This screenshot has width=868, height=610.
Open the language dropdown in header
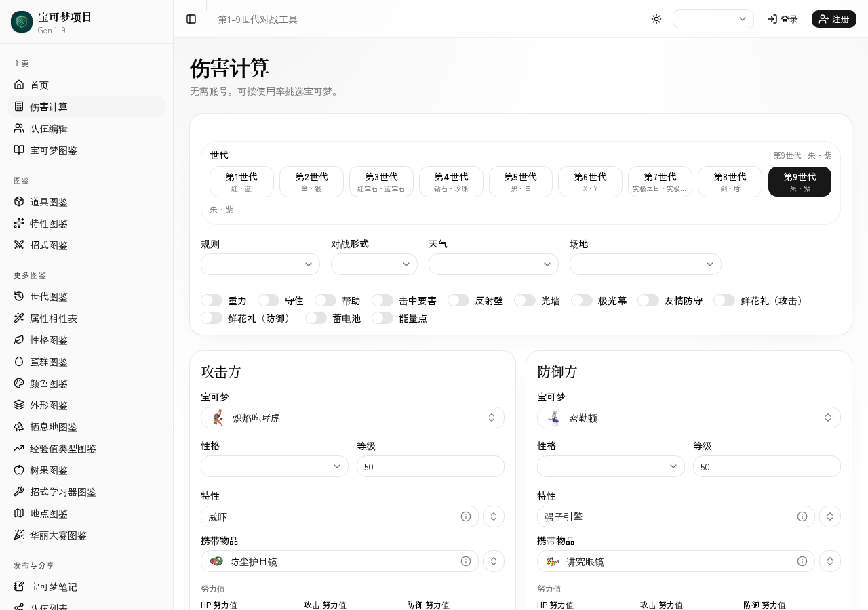click(713, 19)
